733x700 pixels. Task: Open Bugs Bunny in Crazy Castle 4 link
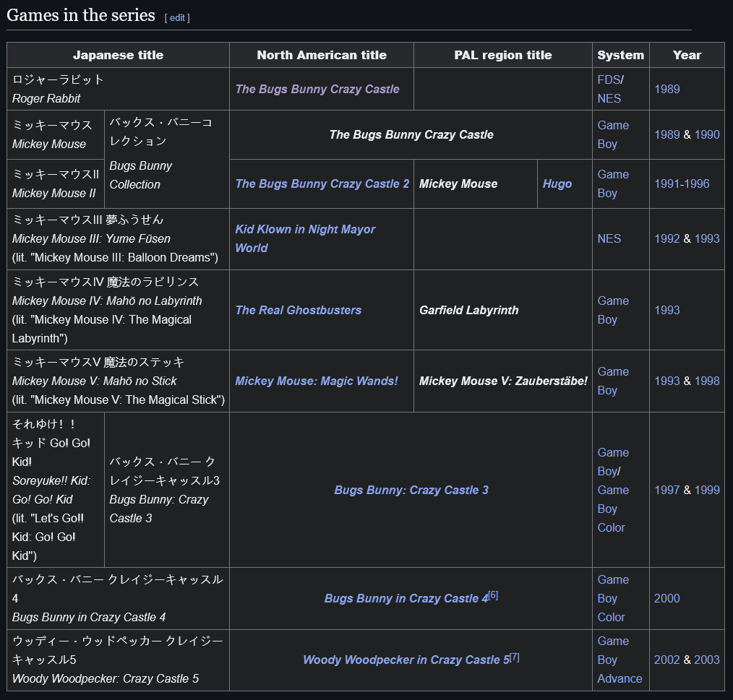(x=406, y=598)
